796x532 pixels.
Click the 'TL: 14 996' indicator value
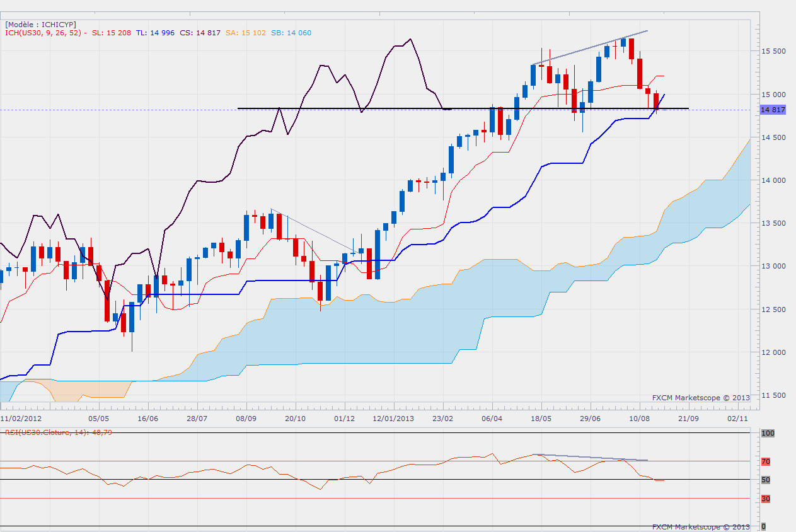click(156, 33)
